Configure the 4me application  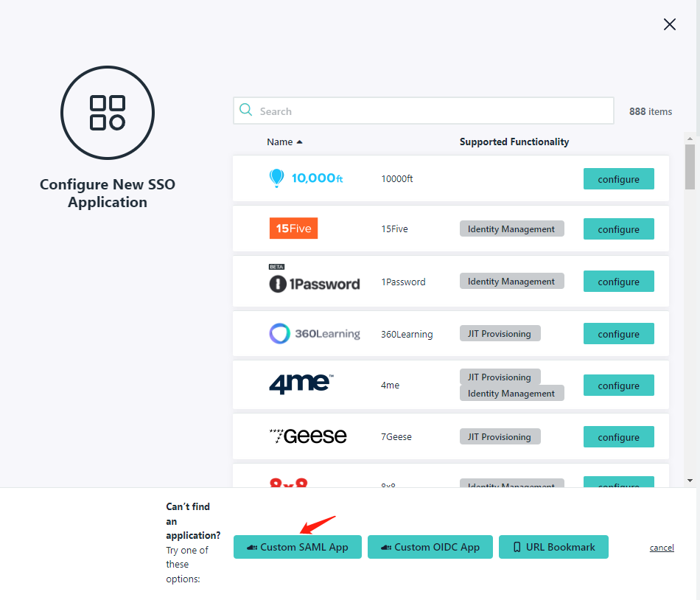[x=618, y=386]
